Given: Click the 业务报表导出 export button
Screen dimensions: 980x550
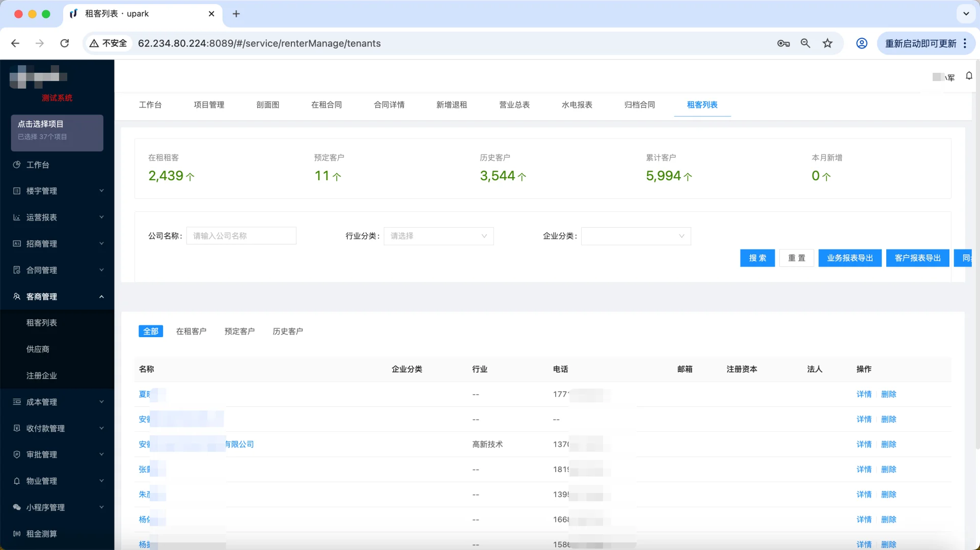Looking at the screenshot, I should pyautogui.click(x=850, y=258).
